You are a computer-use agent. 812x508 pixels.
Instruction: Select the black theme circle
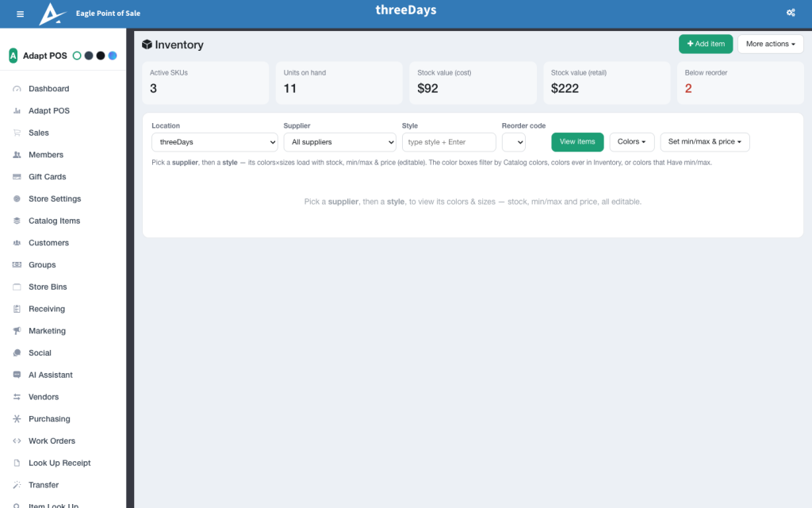pyautogui.click(x=101, y=56)
